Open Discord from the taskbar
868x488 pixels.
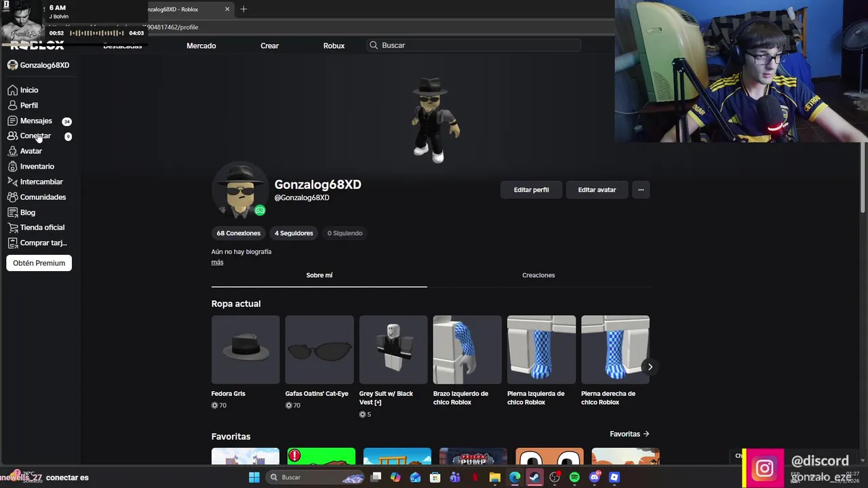coord(595,477)
